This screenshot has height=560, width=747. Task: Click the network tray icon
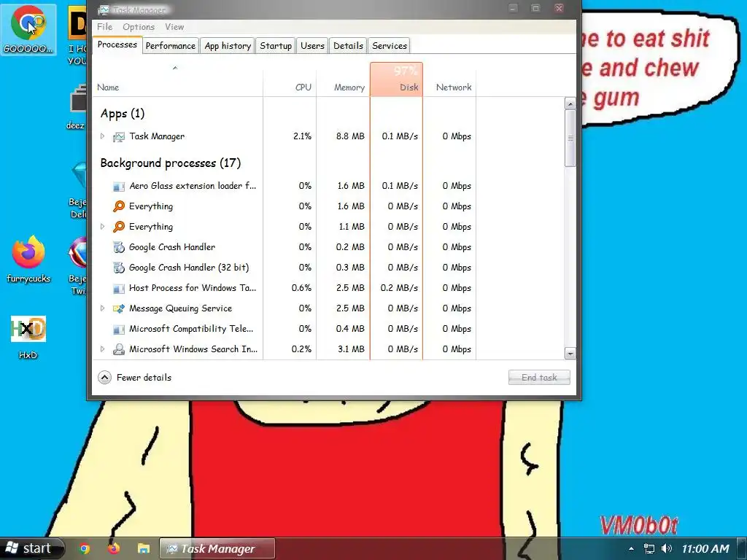(x=649, y=549)
